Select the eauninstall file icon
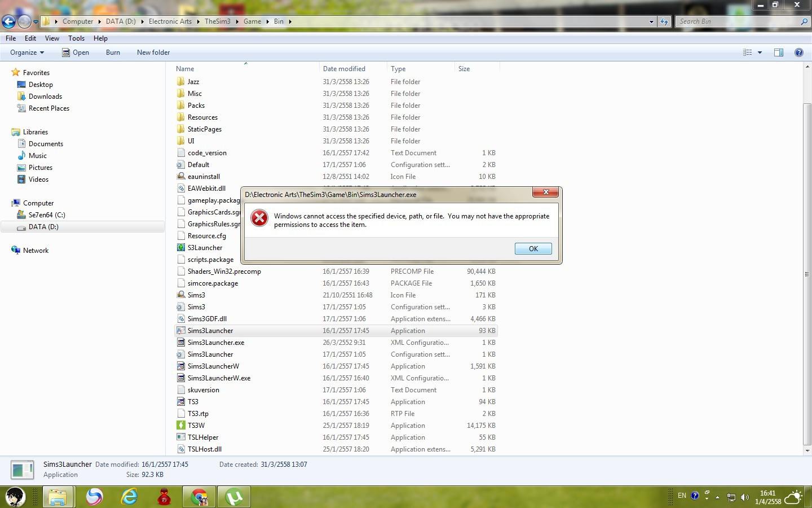 click(x=180, y=177)
